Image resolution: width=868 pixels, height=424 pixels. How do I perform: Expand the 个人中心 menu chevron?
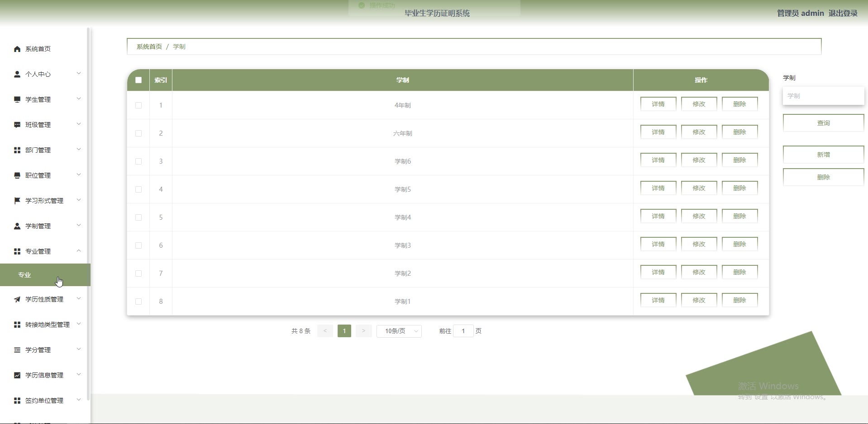coord(79,73)
